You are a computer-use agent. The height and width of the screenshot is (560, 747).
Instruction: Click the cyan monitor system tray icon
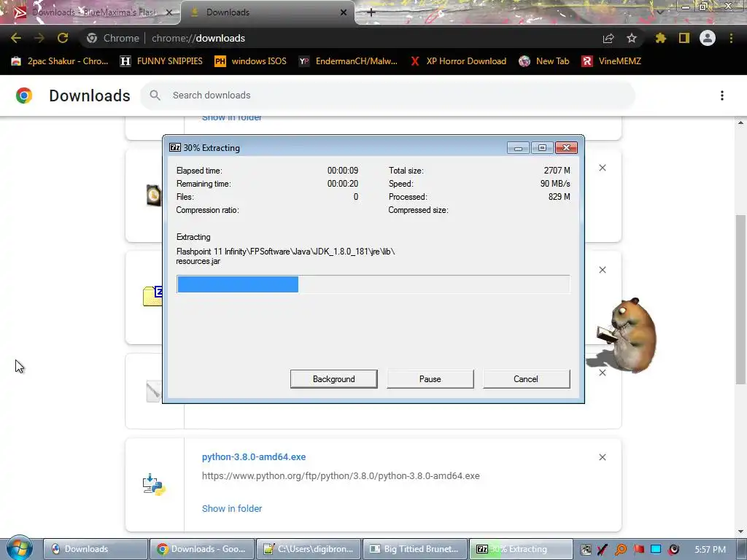pos(656,550)
